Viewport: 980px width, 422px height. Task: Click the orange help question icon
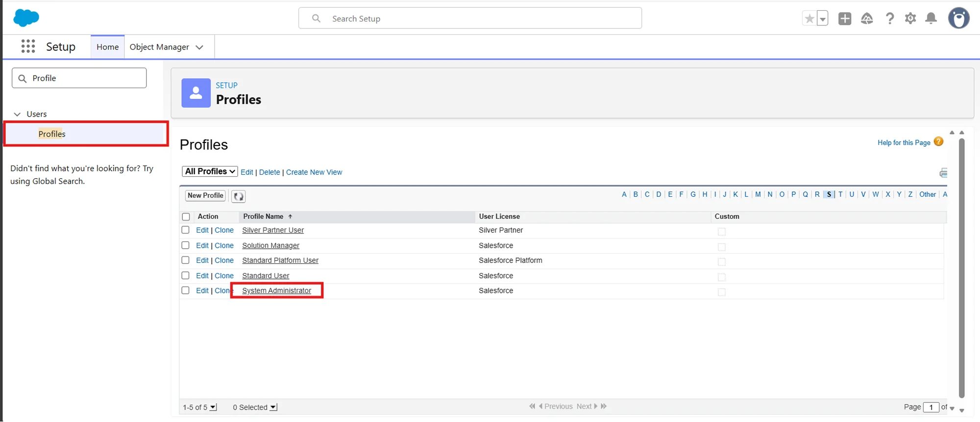click(x=938, y=141)
